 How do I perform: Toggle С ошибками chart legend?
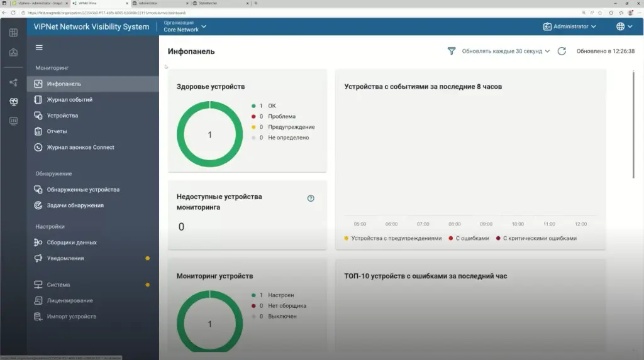click(x=469, y=238)
